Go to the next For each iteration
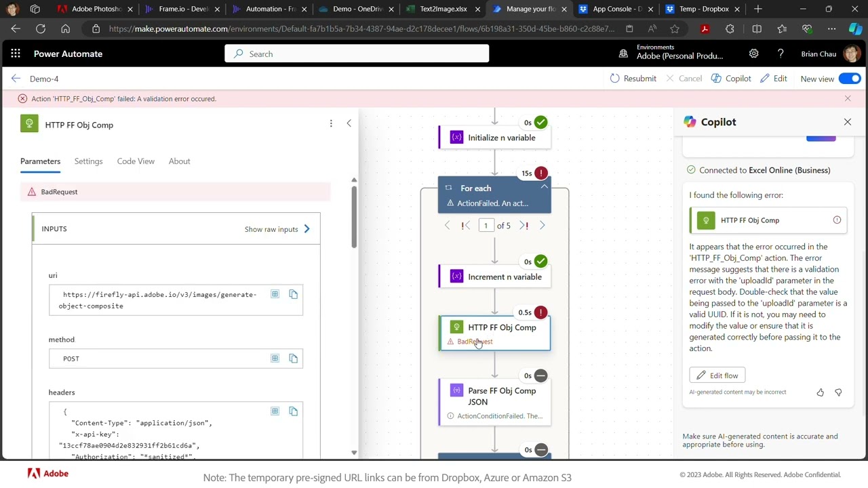Screen dimensions: 868x488 point(542,226)
